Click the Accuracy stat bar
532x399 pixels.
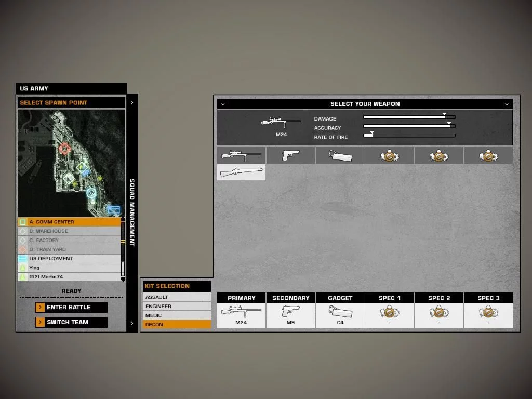coord(409,126)
